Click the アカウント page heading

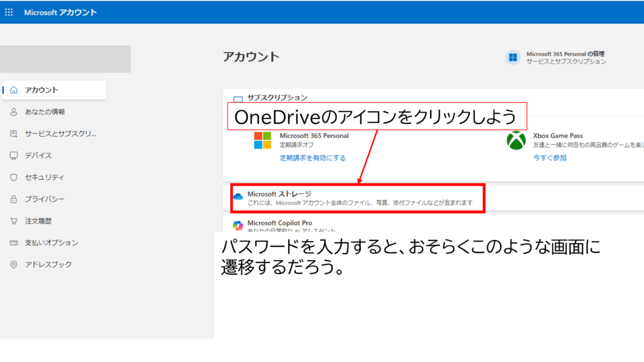pyautogui.click(x=251, y=57)
